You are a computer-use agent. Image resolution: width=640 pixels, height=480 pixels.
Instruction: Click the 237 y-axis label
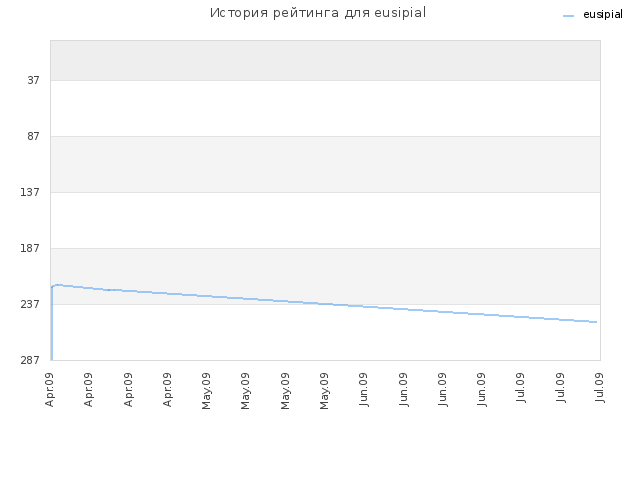click(x=30, y=304)
